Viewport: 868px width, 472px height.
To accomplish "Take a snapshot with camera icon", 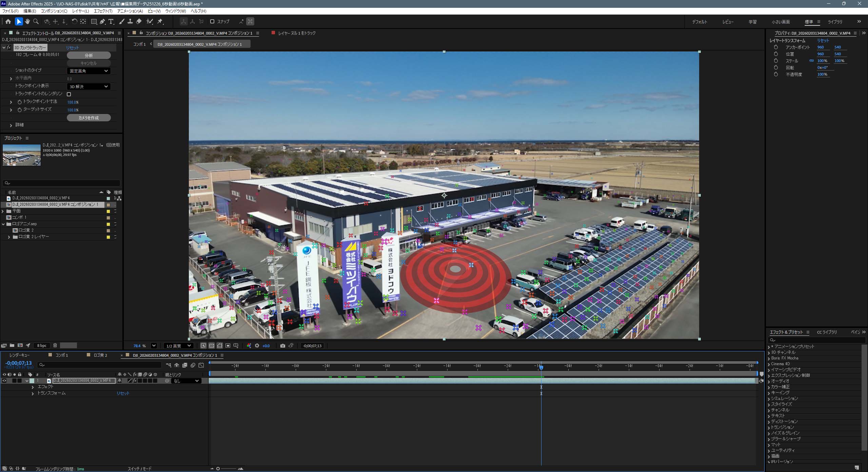I will pyautogui.click(x=283, y=346).
